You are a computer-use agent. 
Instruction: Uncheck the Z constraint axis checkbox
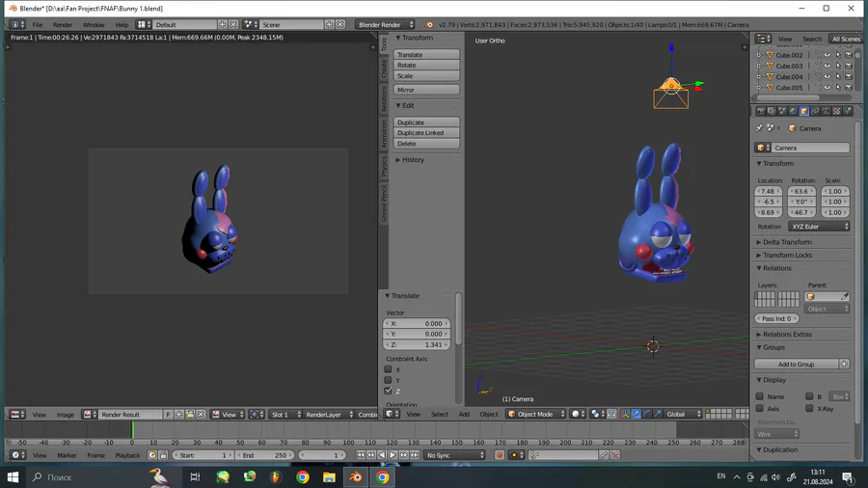coord(388,391)
